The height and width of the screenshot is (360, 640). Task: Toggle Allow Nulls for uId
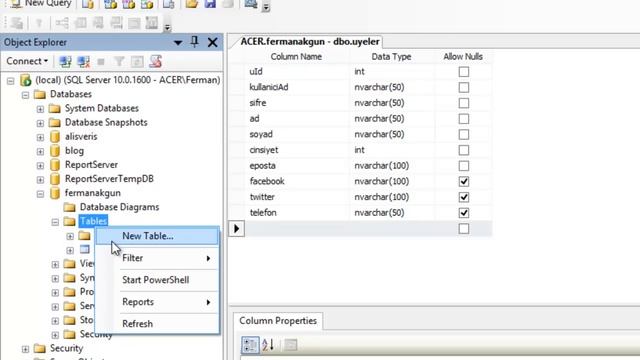464,72
